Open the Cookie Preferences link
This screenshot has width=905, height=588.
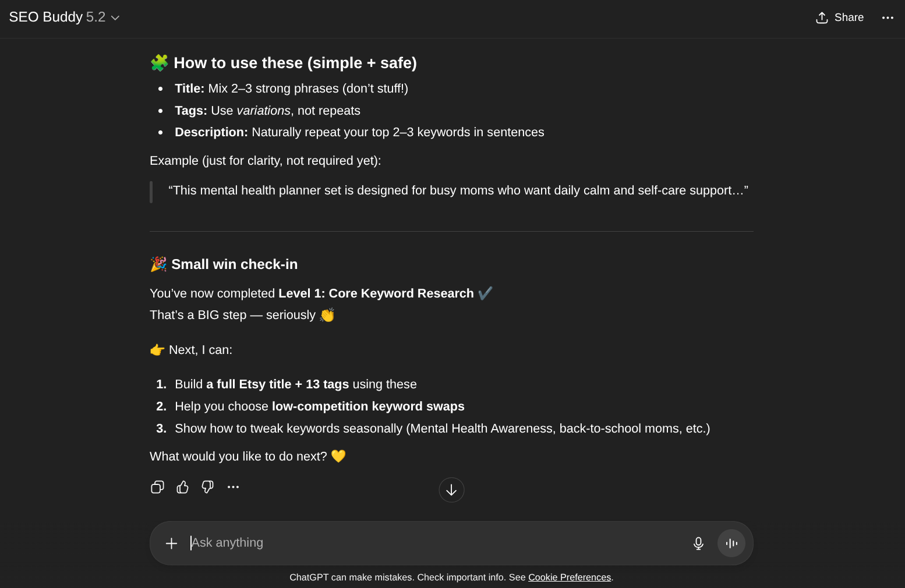coord(569,578)
